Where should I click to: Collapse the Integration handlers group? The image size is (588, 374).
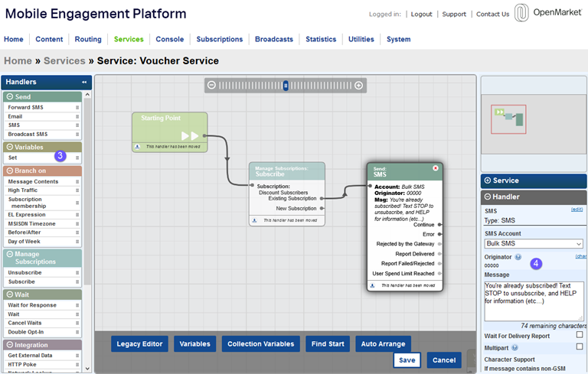coord(10,345)
